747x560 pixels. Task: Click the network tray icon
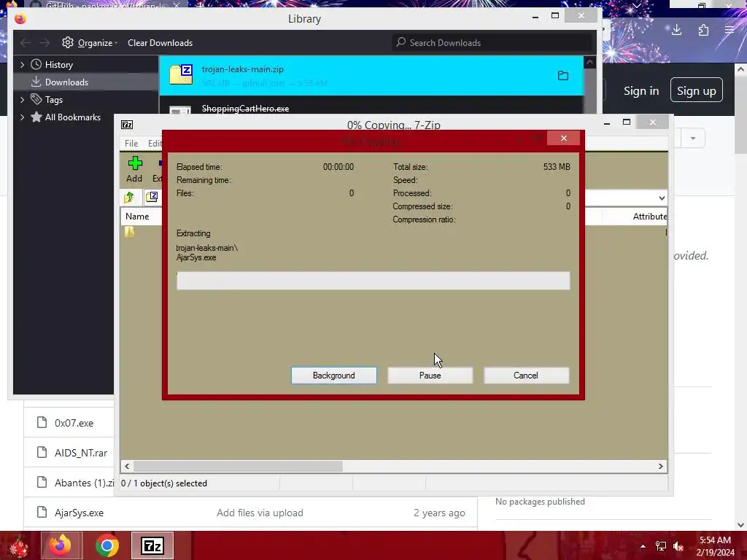661,546
